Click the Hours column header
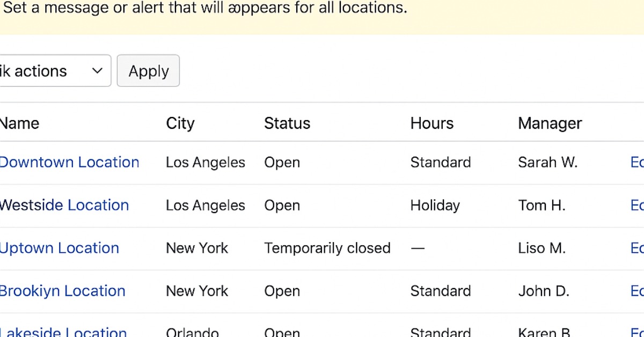Image resolution: width=644 pixels, height=337 pixels. pyautogui.click(x=432, y=123)
